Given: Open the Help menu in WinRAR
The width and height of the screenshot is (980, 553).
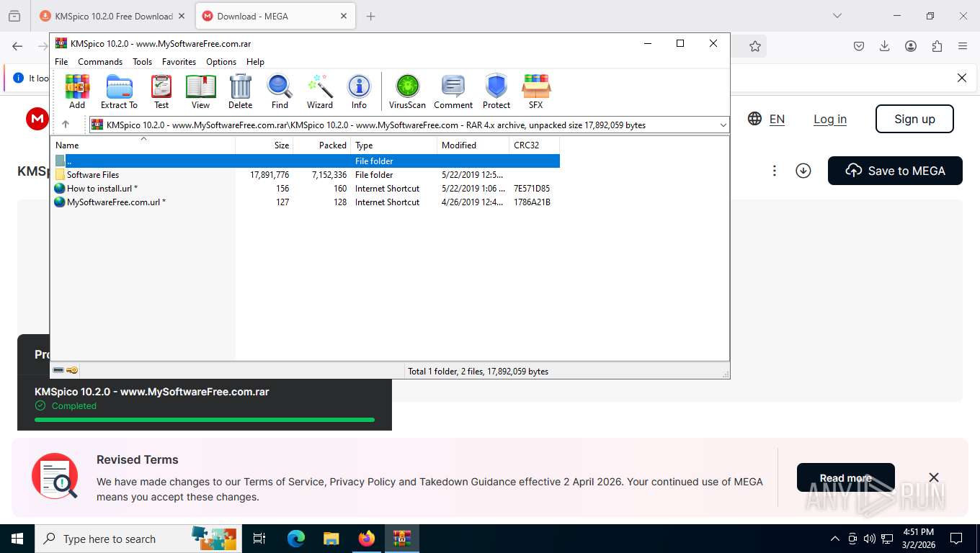Looking at the screenshot, I should point(255,62).
